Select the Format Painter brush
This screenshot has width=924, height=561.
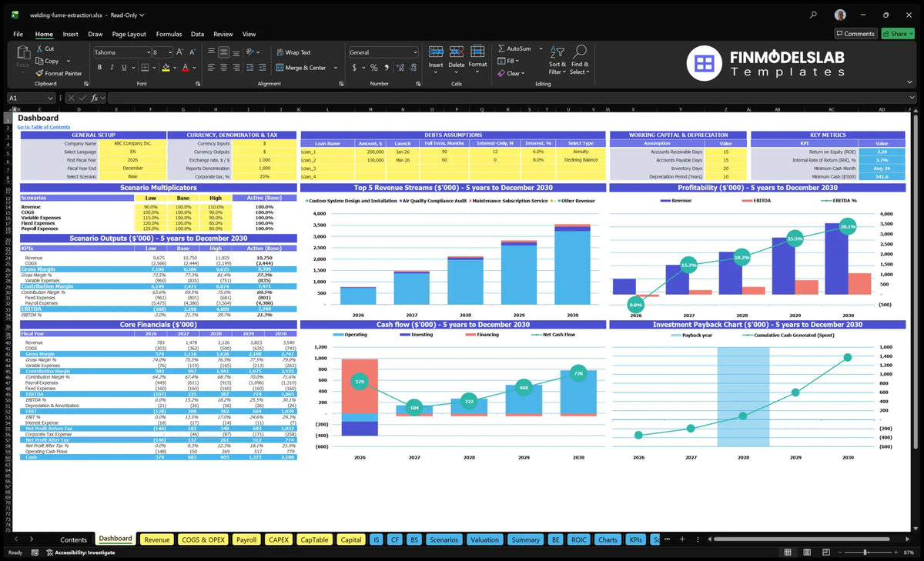pyautogui.click(x=38, y=73)
